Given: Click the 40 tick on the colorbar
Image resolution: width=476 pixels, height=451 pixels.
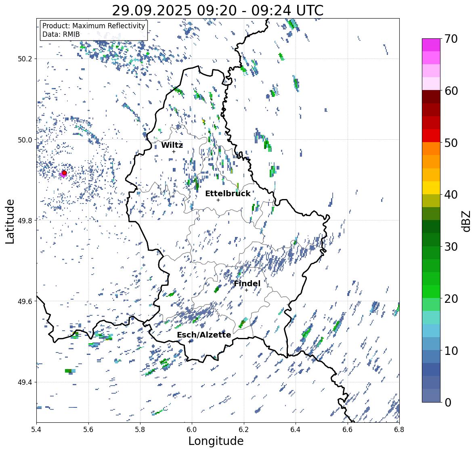Looking at the screenshot, I should click(x=451, y=195).
